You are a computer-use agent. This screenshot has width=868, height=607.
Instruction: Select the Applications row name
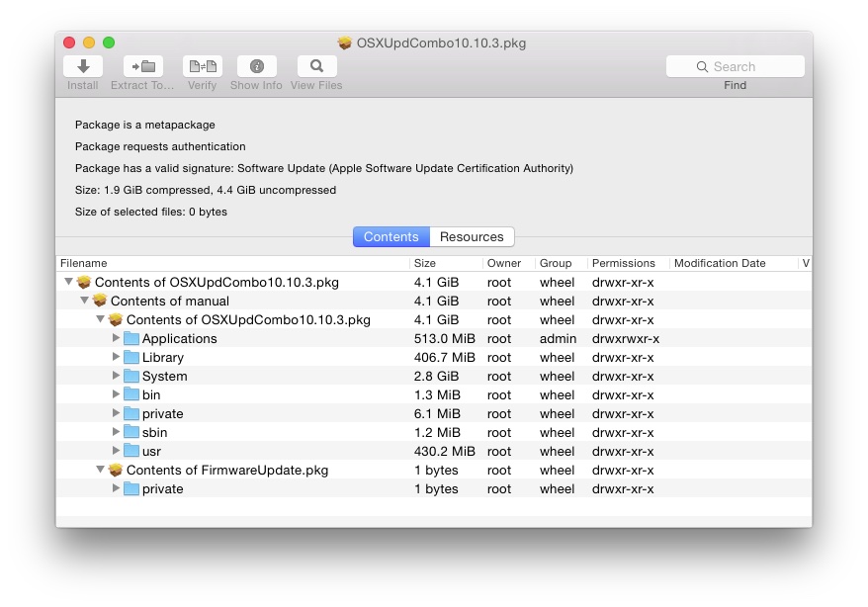coord(179,339)
